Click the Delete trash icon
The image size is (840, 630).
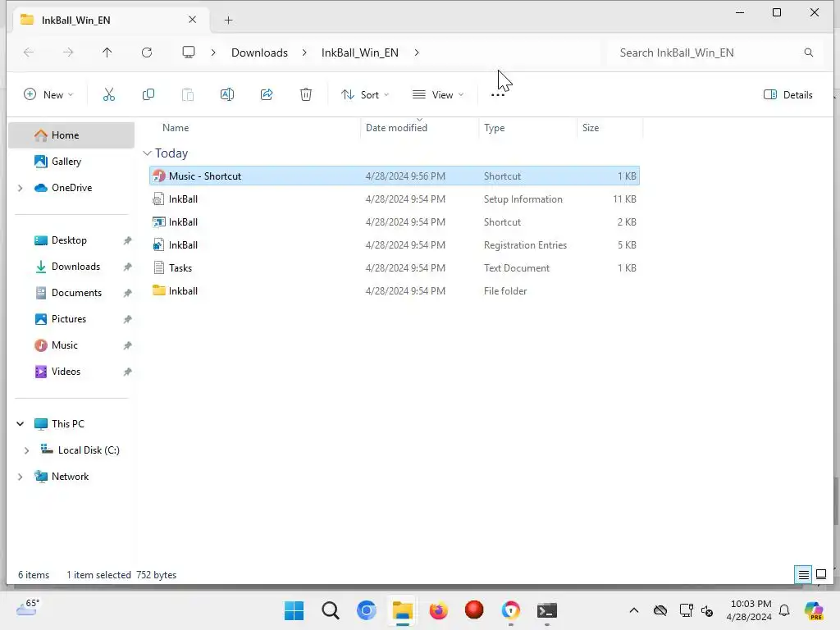coord(306,95)
